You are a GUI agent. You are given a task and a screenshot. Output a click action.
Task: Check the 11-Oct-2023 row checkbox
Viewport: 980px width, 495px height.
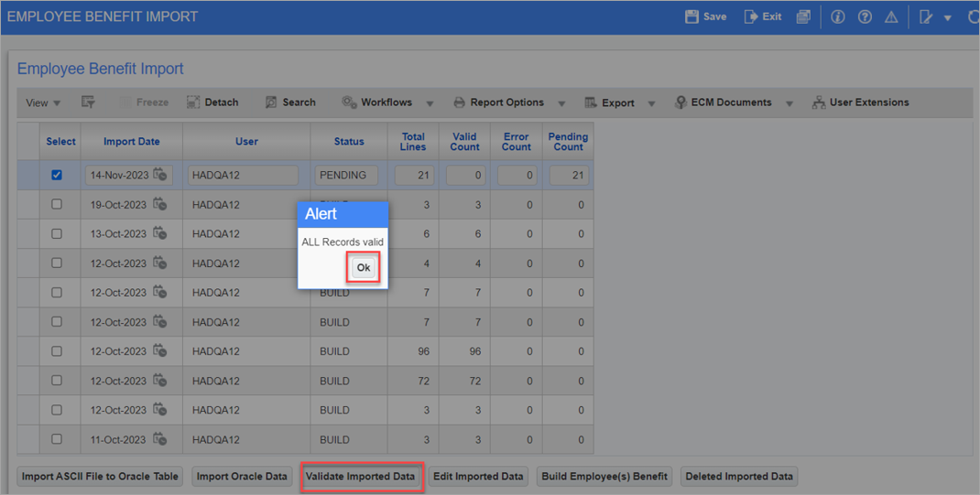tap(56, 439)
